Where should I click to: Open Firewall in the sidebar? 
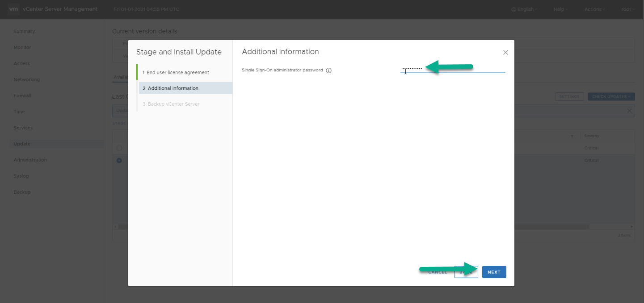22,95
